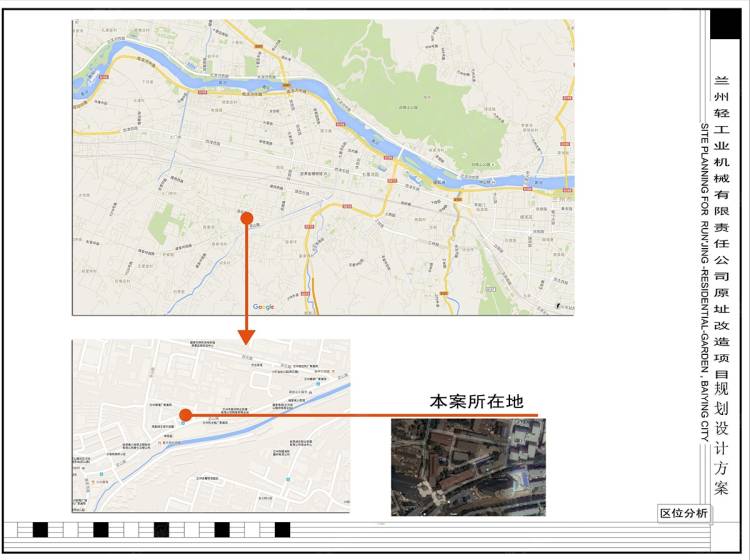Select the first black square in bottom strip
This screenshot has width=750, height=560.
click(41, 529)
